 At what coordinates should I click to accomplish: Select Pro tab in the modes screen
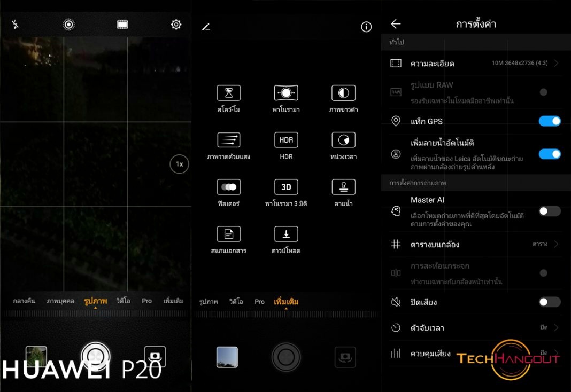(260, 301)
